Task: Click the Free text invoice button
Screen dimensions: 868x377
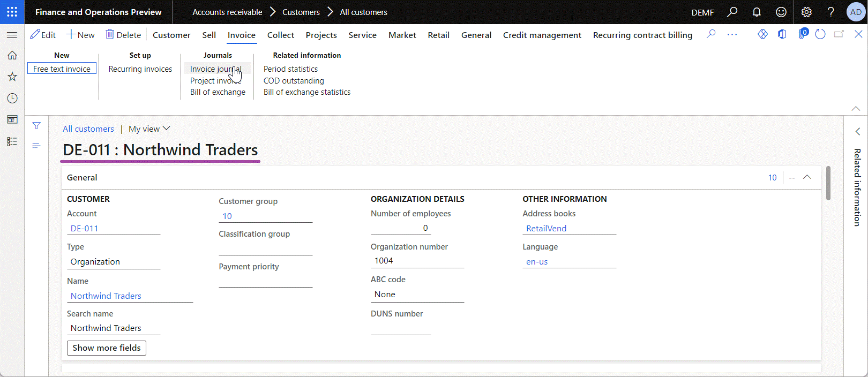Action: coord(62,69)
